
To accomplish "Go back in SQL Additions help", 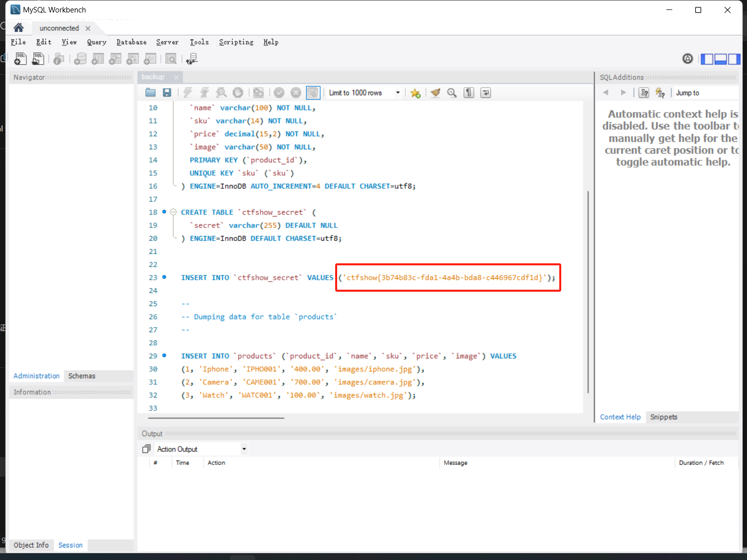I will tap(606, 93).
